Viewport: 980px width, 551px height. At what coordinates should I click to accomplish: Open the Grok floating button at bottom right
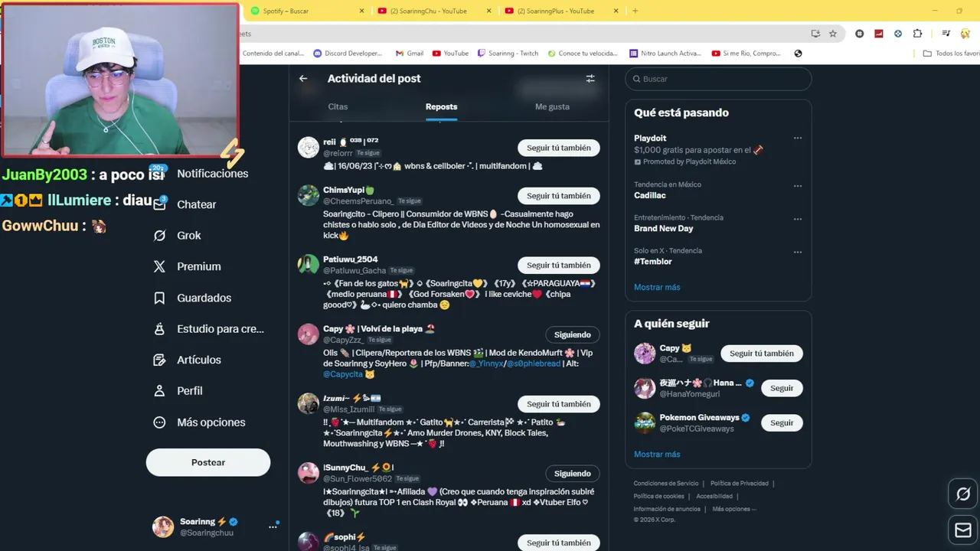[x=963, y=494]
